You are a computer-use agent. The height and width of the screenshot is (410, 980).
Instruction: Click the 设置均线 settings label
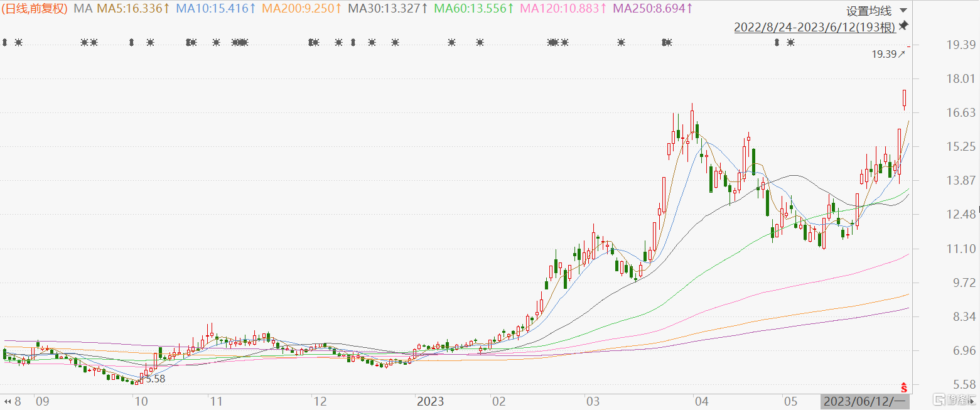pos(869,11)
